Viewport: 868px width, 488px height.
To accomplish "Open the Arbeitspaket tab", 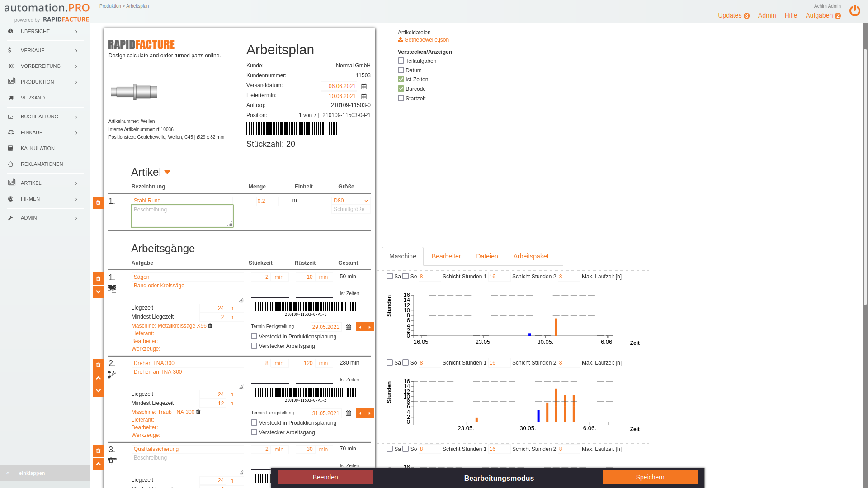I will coord(531,256).
